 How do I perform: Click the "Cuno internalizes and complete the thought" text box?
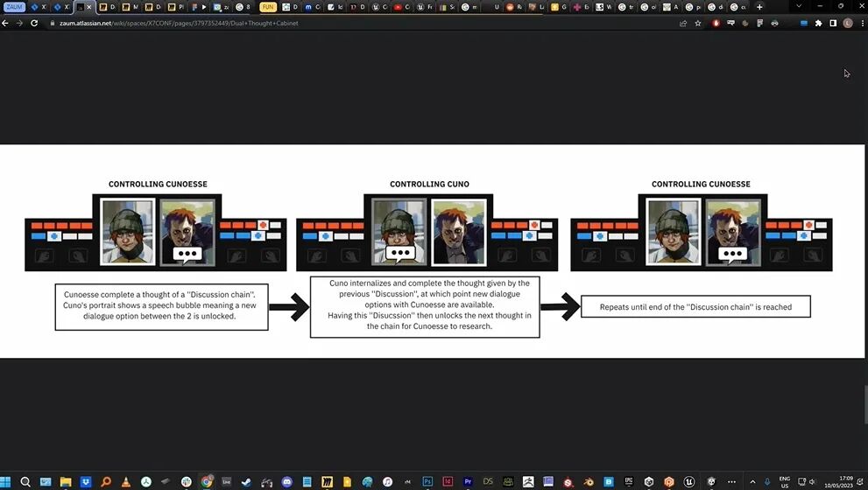pos(425,307)
